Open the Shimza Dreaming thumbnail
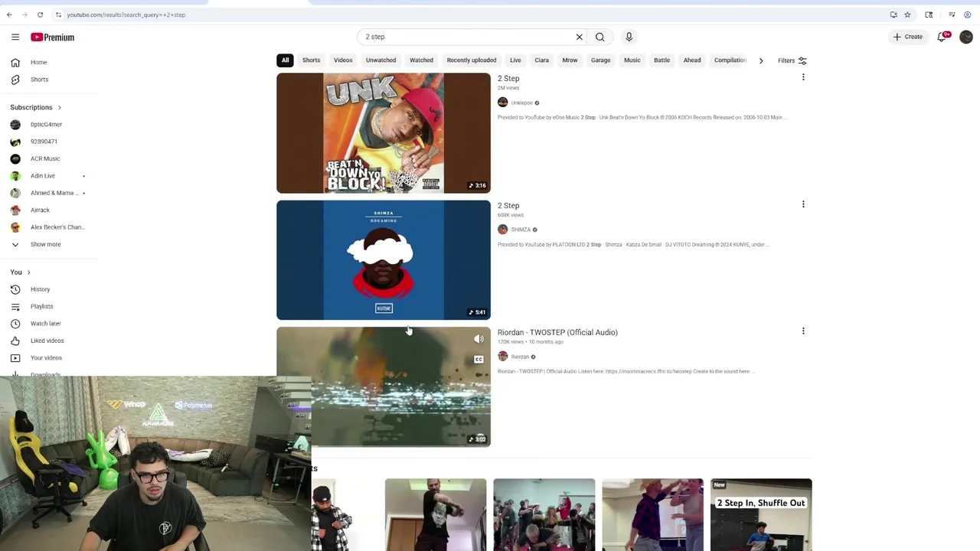This screenshot has width=980, height=551. [x=384, y=260]
